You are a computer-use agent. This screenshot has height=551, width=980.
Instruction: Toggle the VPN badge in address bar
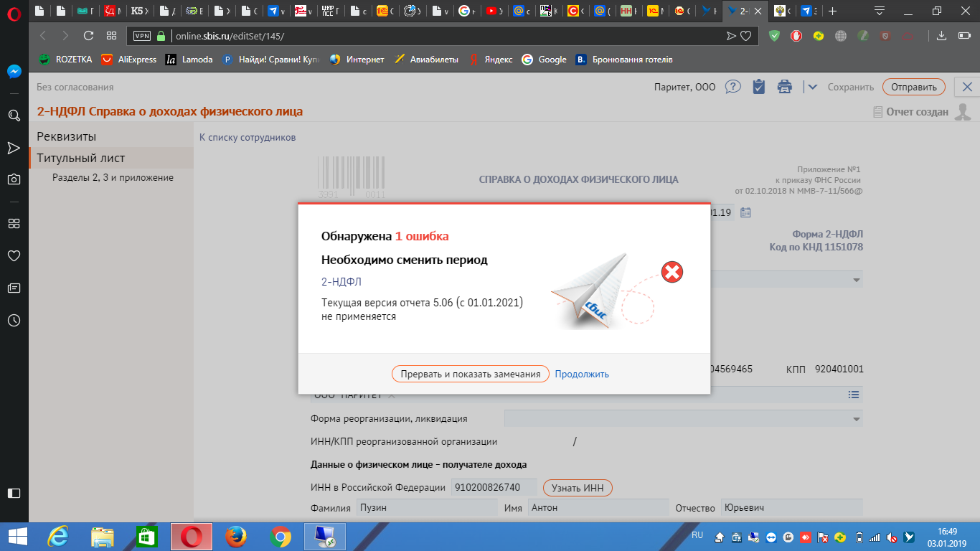(142, 36)
